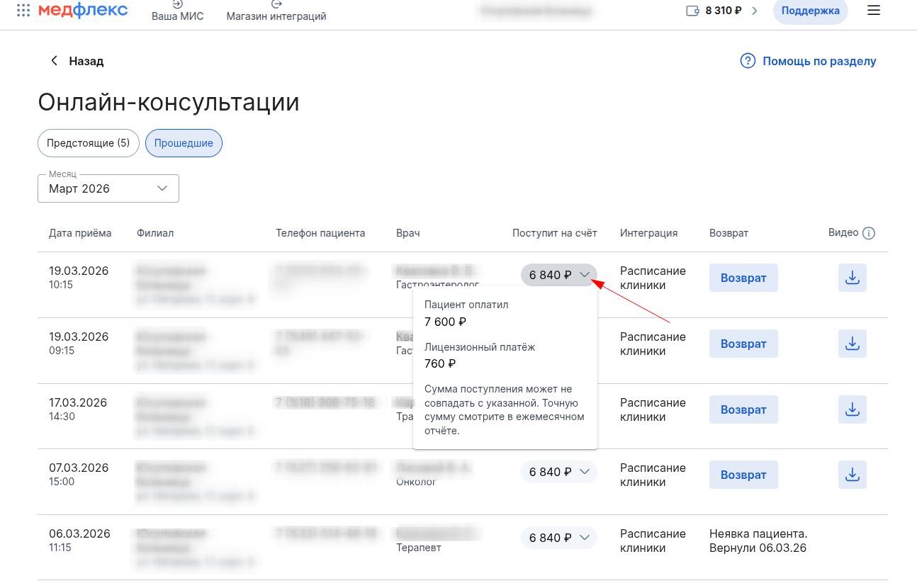
Task: Download video for 17.03.2026 14:30 appointment
Action: [x=852, y=409]
